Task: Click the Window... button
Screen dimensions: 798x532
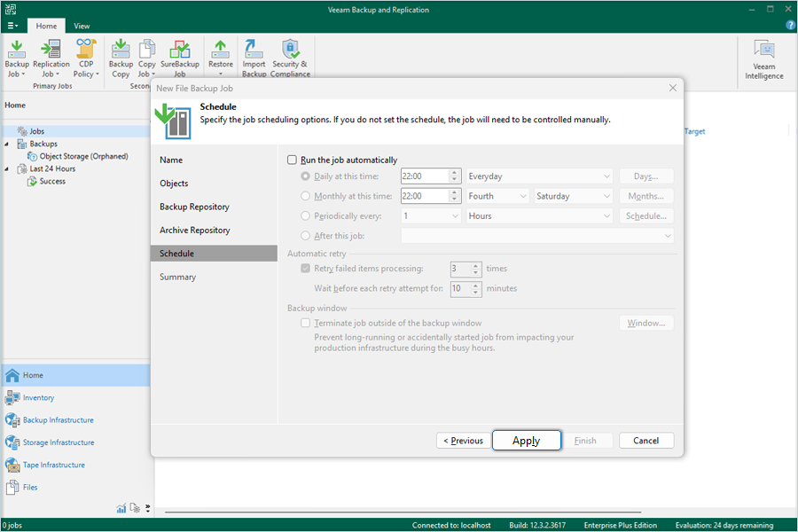Action: point(646,323)
